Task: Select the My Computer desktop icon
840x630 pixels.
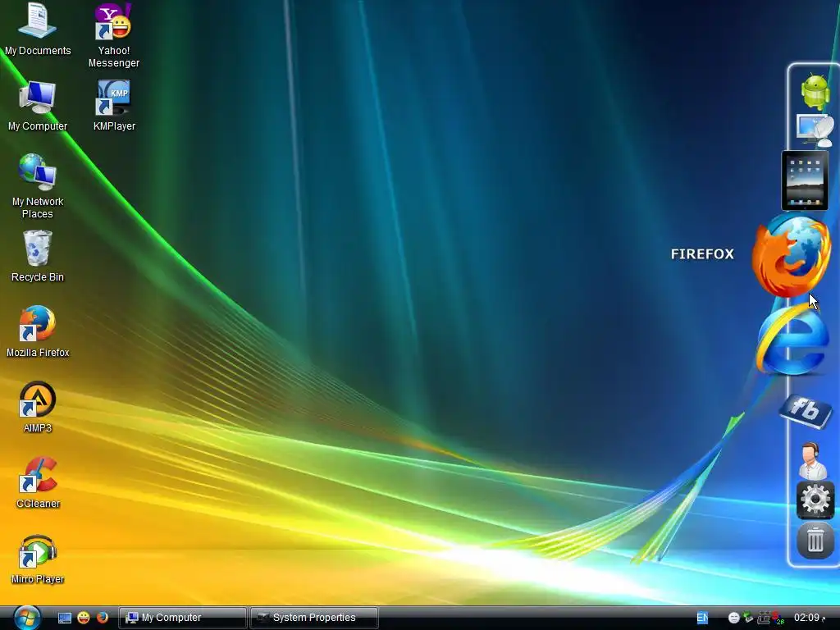Action: point(38,106)
